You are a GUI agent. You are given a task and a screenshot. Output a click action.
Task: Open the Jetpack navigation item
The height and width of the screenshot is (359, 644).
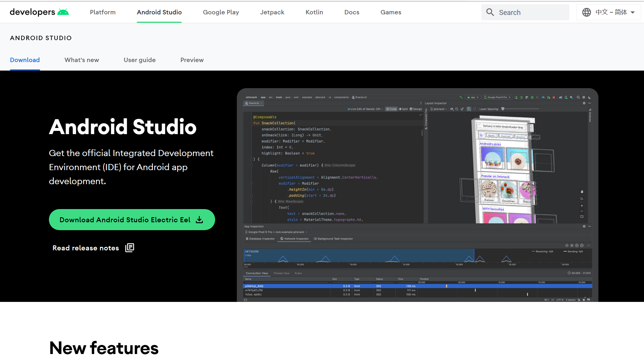(272, 12)
